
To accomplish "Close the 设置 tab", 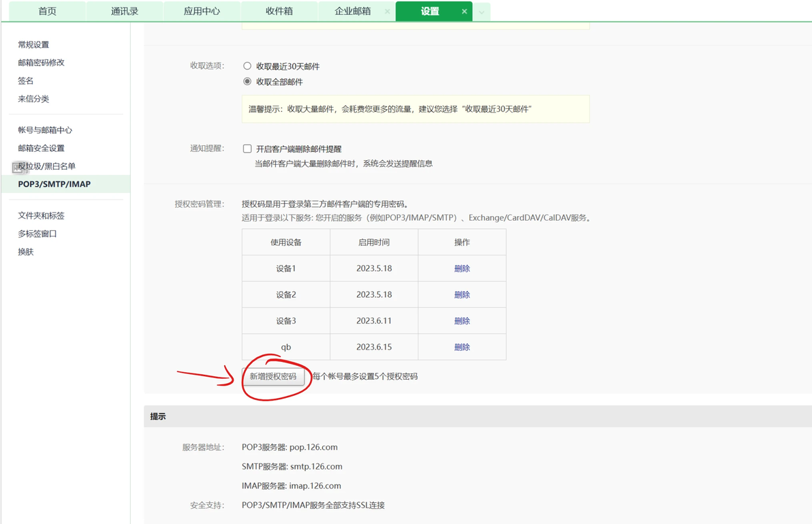I will coord(464,12).
